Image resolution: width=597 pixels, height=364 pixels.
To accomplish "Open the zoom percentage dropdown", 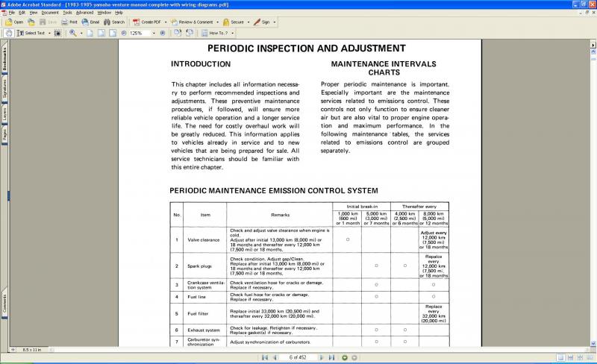I will [x=153, y=33].
